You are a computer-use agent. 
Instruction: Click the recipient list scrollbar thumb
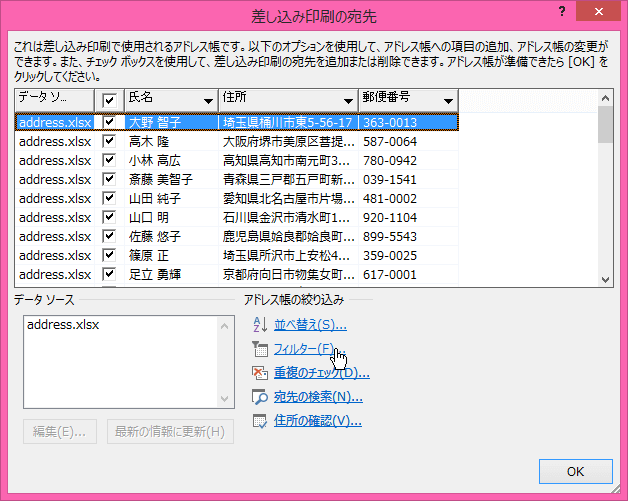[605, 125]
